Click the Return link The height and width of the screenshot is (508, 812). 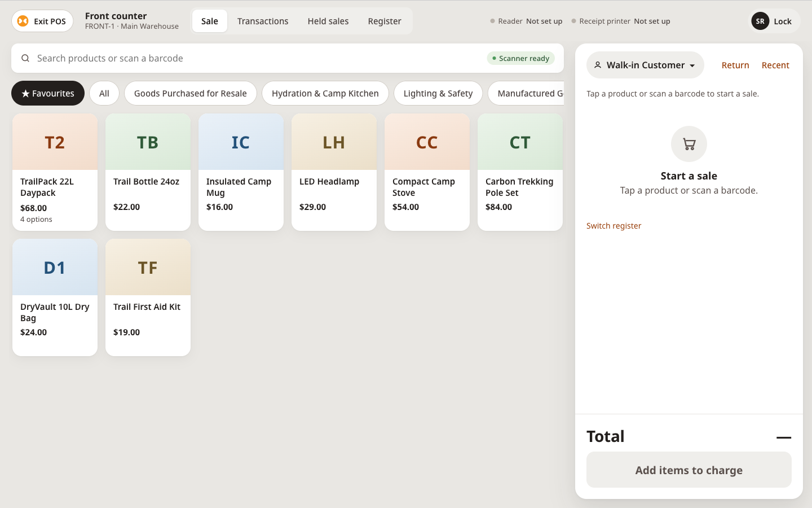pos(735,65)
